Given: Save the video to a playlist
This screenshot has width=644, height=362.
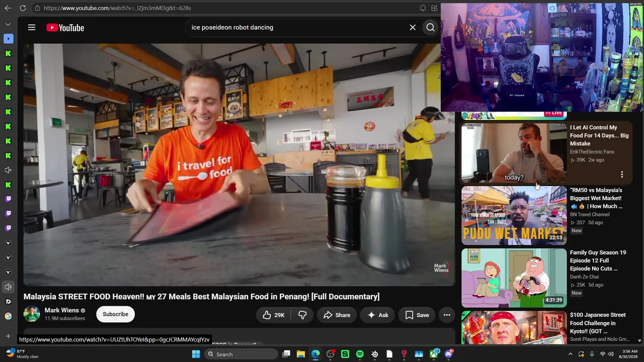Looking at the screenshot, I should 417,315.
